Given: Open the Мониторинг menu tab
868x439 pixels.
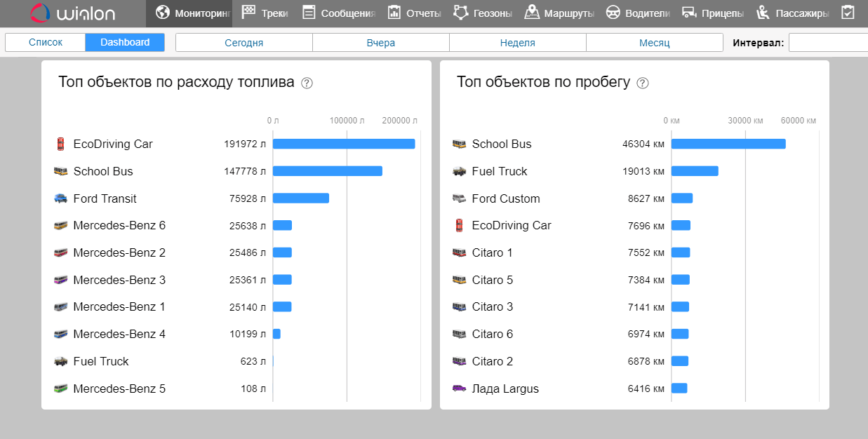Looking at the screenshot, I should 189,13.
